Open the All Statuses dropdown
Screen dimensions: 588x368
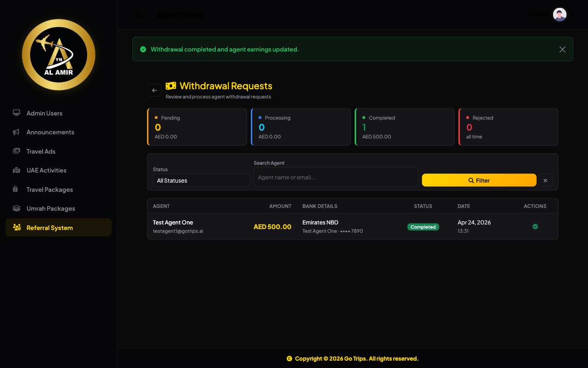pos(201,180)
